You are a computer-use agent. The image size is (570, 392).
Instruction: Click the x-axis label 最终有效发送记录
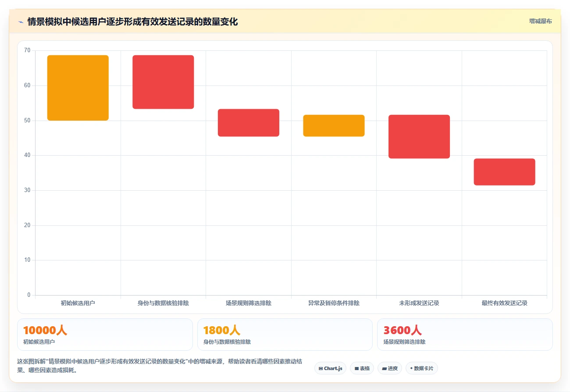(504, 303)
